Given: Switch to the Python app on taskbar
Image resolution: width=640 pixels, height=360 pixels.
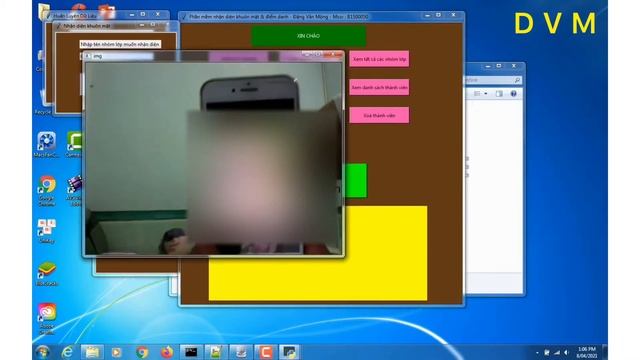Looking at the screenshot, I should pos(290,352).
